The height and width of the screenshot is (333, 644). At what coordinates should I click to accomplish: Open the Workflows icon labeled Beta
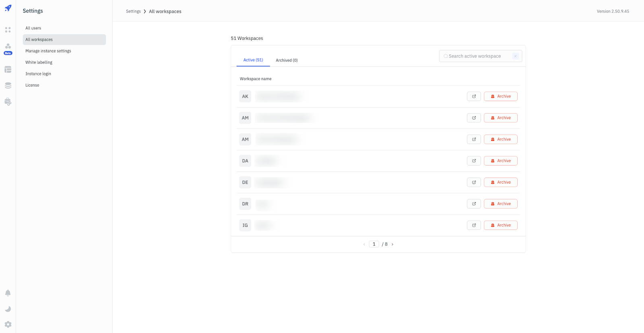click(8, 48)
